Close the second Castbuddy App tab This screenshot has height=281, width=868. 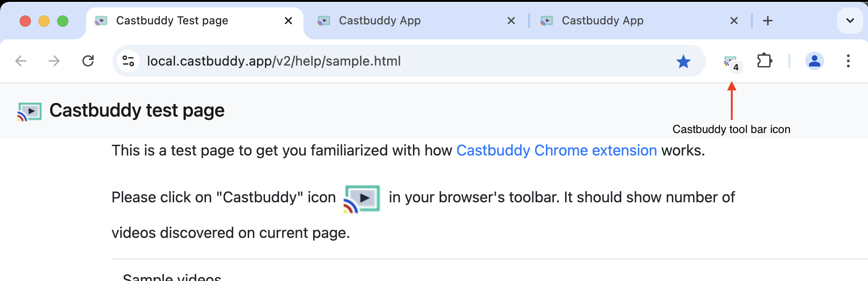click(511, 21)
